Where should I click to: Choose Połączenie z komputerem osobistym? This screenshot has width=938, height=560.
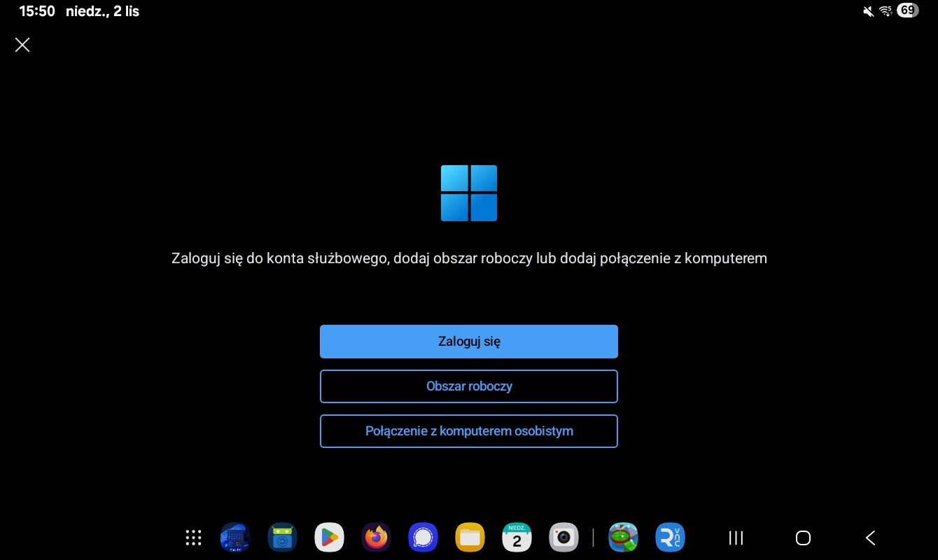pos(469,431)
